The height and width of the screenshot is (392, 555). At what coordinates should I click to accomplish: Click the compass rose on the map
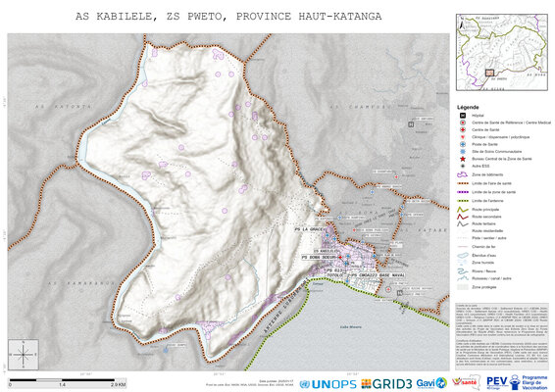pyautogui.click(x=24, y=354)
